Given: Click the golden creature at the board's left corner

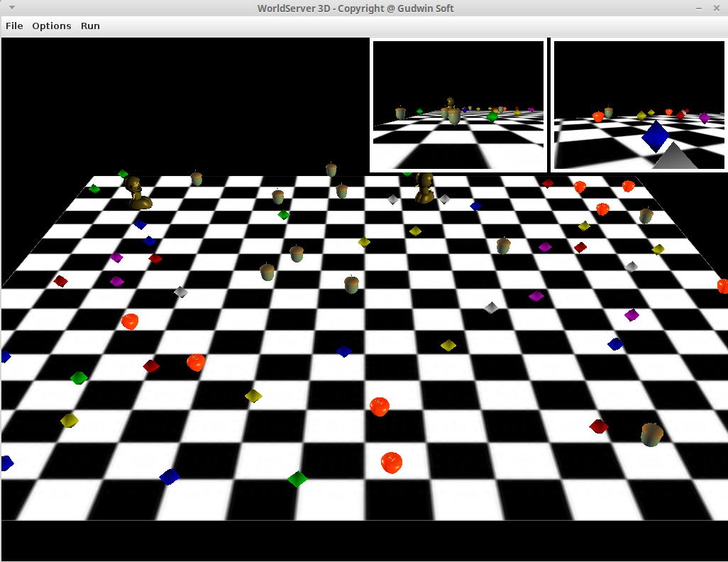Looking at the screenshot, I should 137,194.
